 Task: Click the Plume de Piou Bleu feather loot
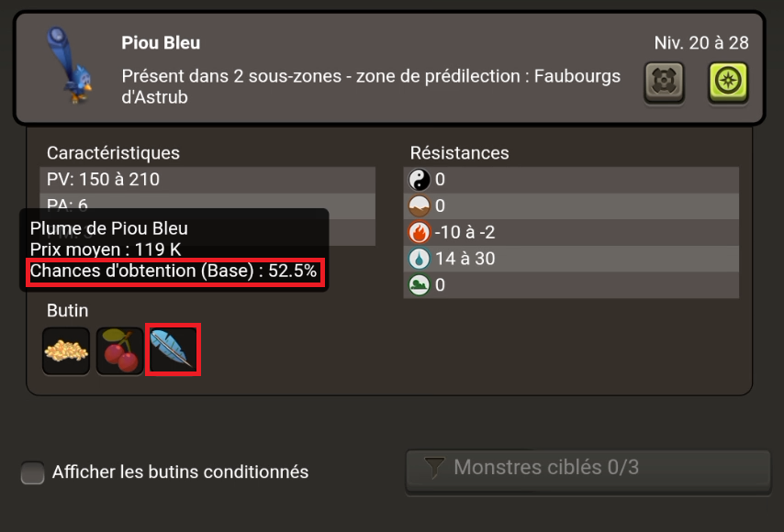173,349
